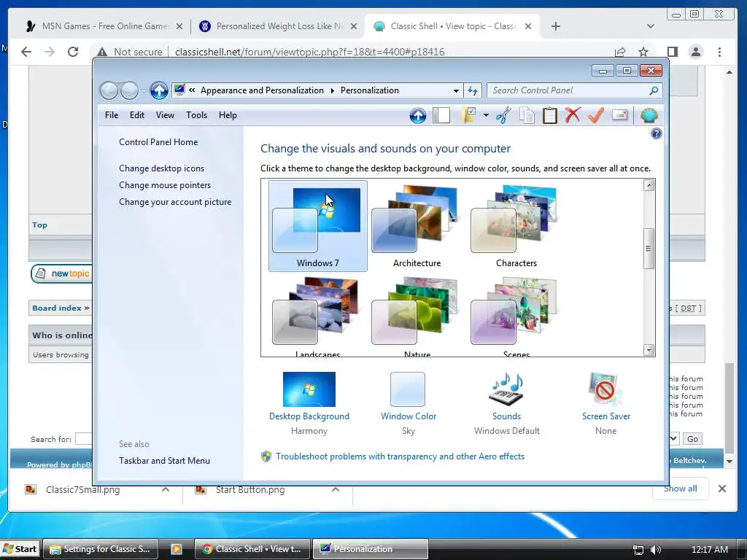The image size is (747, 560).
Task: Click Change desktop icons link
Action: [x=161, y=168]
